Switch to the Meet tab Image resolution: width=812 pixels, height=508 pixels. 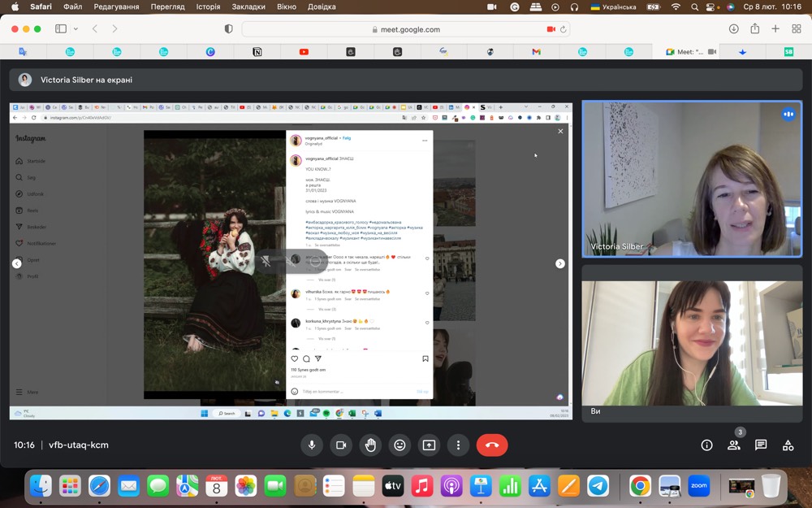point(685,52)
